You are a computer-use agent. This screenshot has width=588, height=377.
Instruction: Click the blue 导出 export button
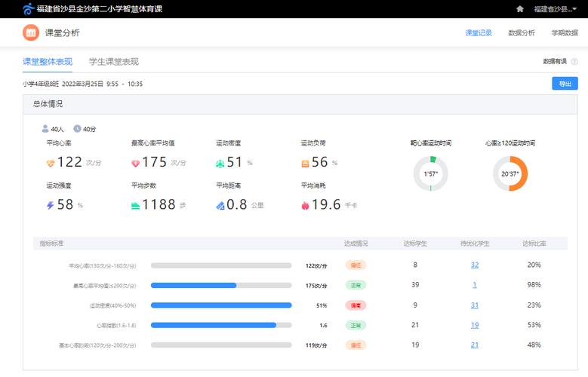click(565, 84)
